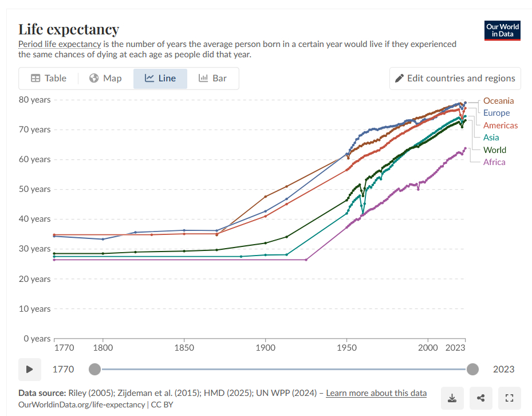The width and height of the screenshot is (532, 416).
Task: Switch to the Bar chart tab
Action: (212, 79)
